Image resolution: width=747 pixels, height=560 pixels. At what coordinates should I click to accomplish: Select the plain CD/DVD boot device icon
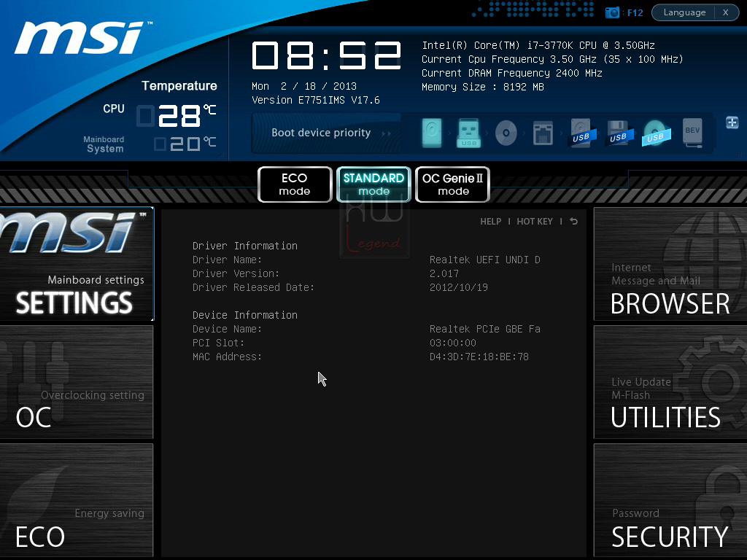coord(506,133)
